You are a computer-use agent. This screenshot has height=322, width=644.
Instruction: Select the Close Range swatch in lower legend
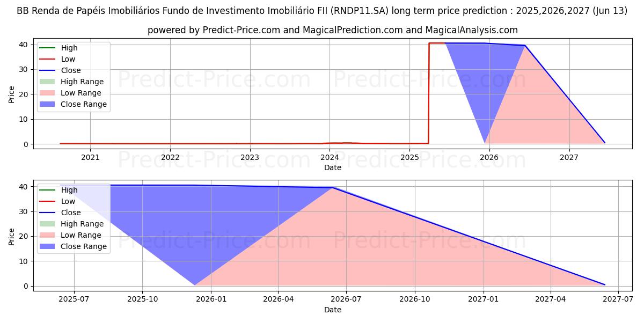(x=49, y=247)
